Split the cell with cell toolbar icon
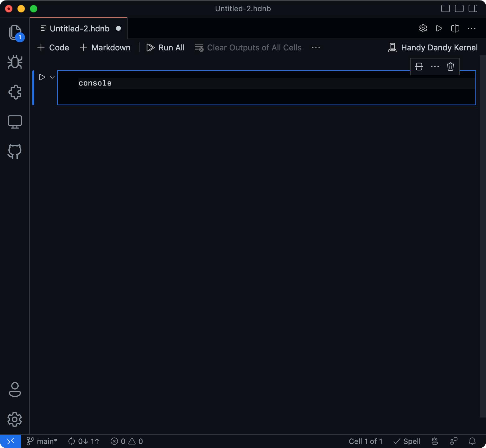This screenshot has height=448, width=486. [x=419, y=67]
